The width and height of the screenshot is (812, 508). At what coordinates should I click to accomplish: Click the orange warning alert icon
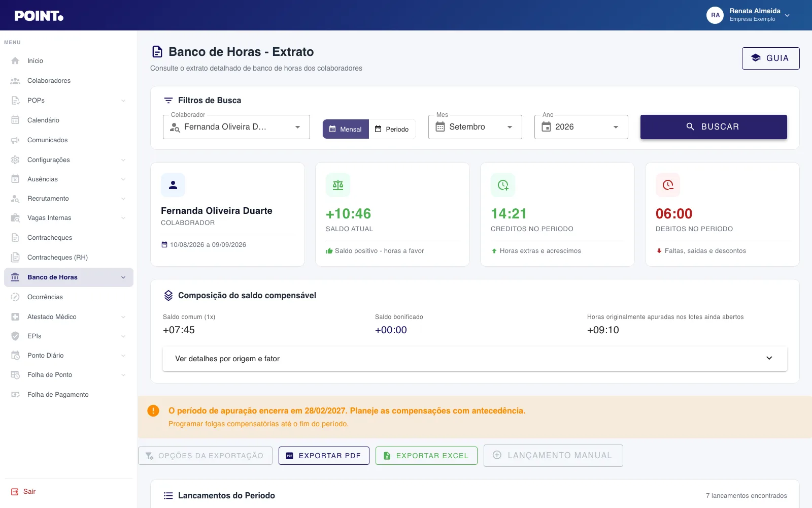click(x=153, y=410)
